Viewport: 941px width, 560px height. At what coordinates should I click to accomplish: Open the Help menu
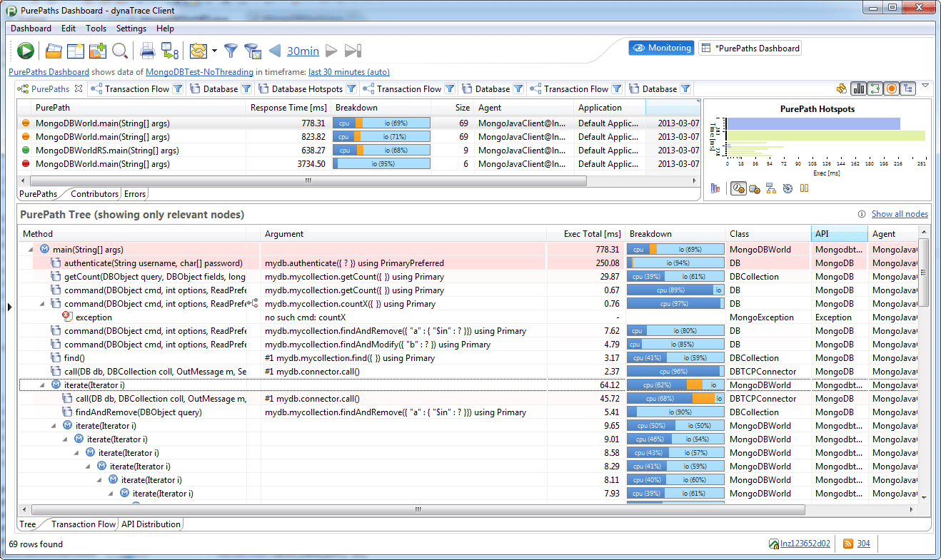pyautogui.click(x=165, y=29)
